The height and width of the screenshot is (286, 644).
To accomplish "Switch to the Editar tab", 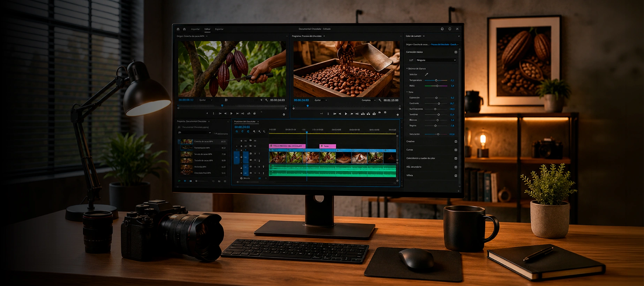I will pos(207,29).
